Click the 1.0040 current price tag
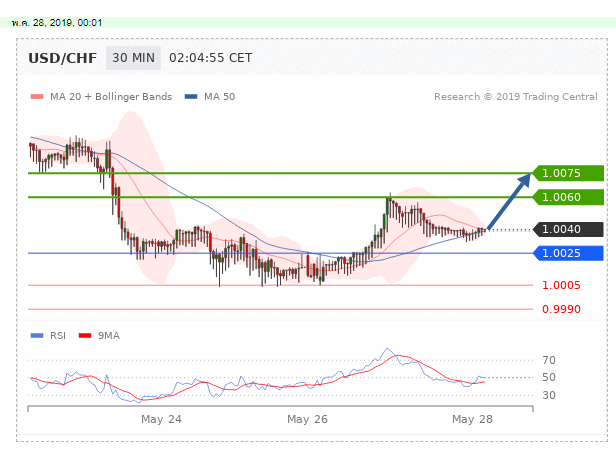616x455 pixels. click(x=568, y=229)
